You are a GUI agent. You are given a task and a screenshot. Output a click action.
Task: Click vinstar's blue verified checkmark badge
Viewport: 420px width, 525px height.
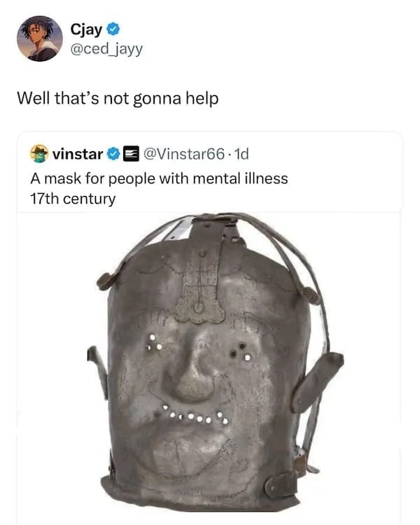[113, 154]
